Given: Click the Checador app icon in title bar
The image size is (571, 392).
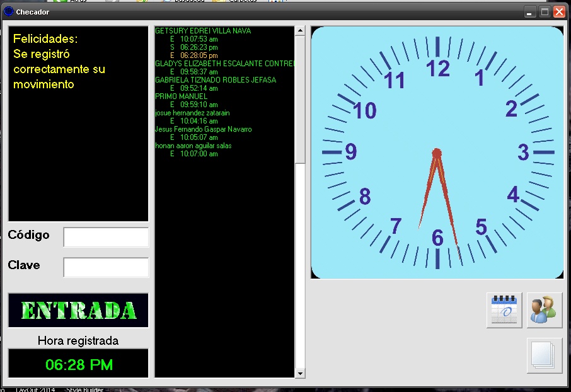Looking at the screenshot, I should pyautogui.click(x=9, y=11).
